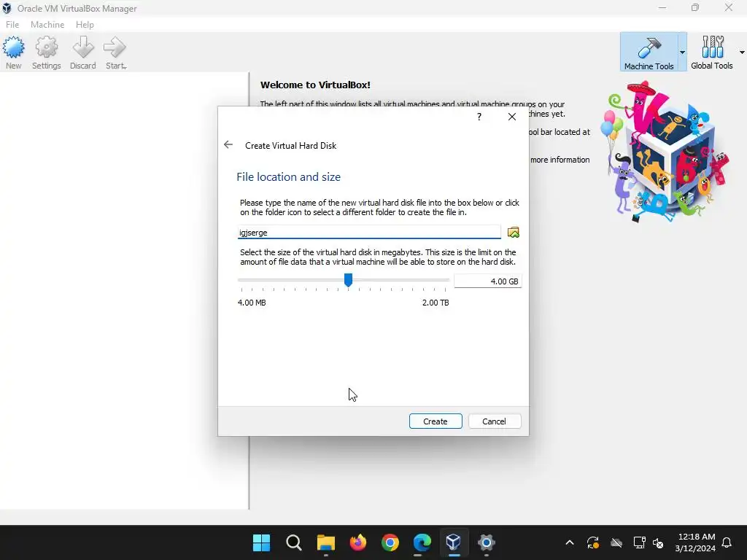This screenshot has height=560, width=747.
Task: Close the Create Virtual Hard Disk dialog
Action: pyautogui.click(x=511, y=117)
